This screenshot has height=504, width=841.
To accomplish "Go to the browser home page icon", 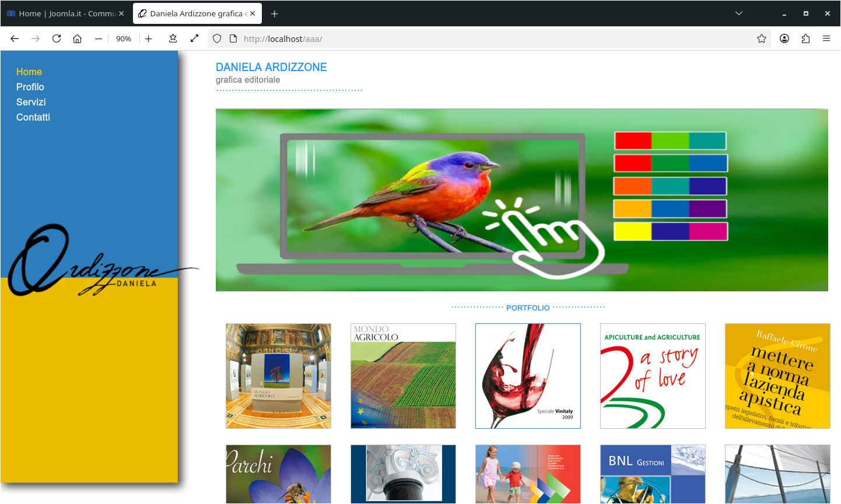I will pyautogui.click(x=77, y=38).
